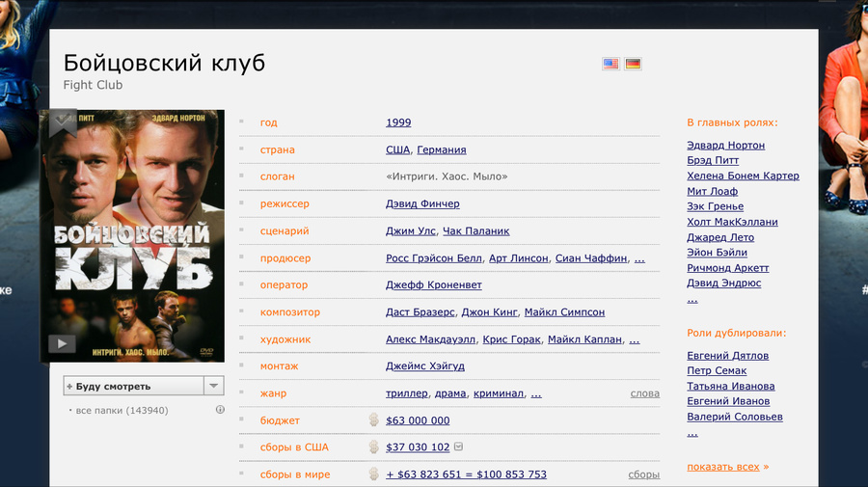
Task: Open actor Дэвид Эндрюс
Action: pos(724,283)
